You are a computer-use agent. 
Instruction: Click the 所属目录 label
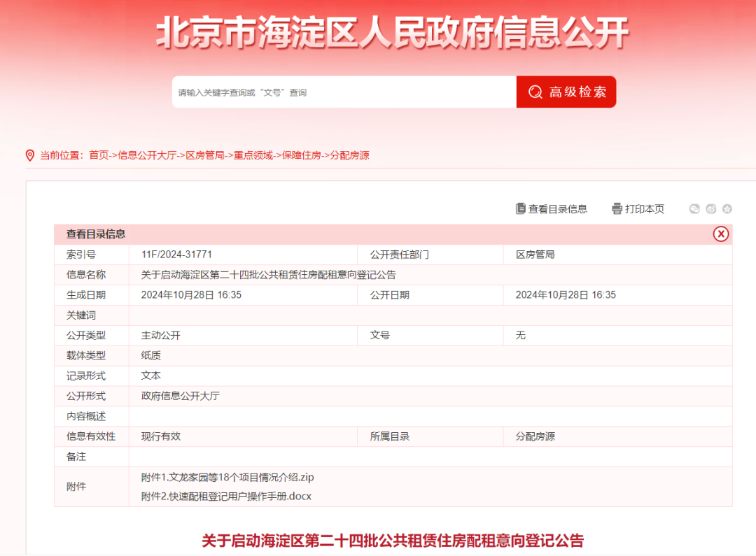390,436
